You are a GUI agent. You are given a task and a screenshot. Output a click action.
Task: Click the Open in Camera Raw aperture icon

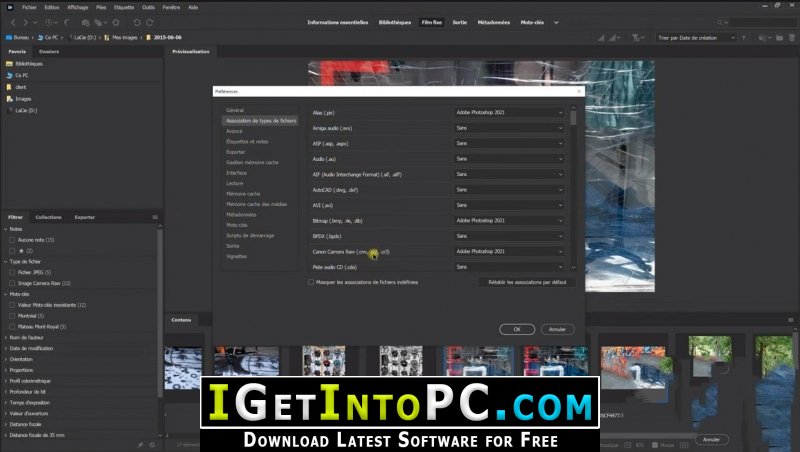point(116,22)
